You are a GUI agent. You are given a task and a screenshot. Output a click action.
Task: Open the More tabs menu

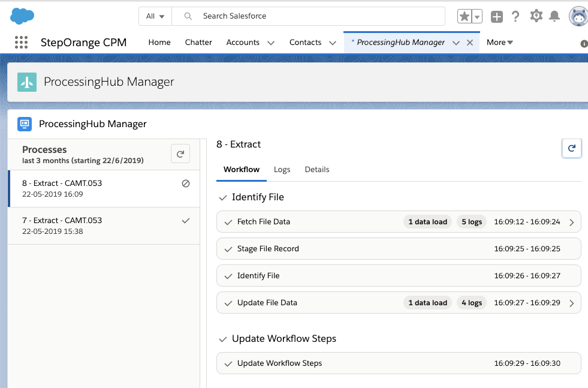coord(499,42)
